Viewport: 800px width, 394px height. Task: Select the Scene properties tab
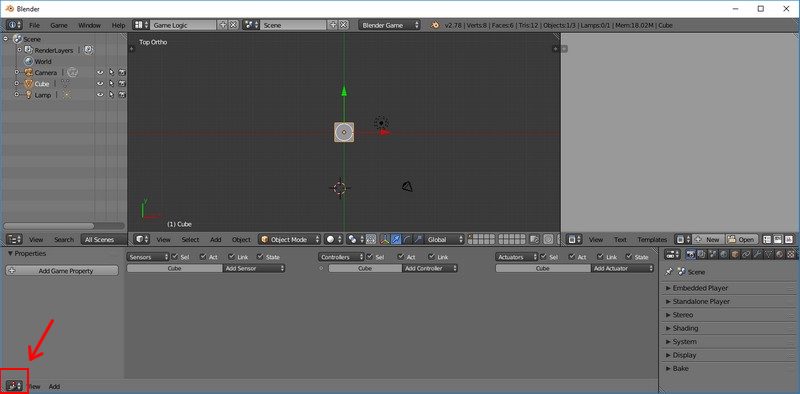click(x=712, y=254)
